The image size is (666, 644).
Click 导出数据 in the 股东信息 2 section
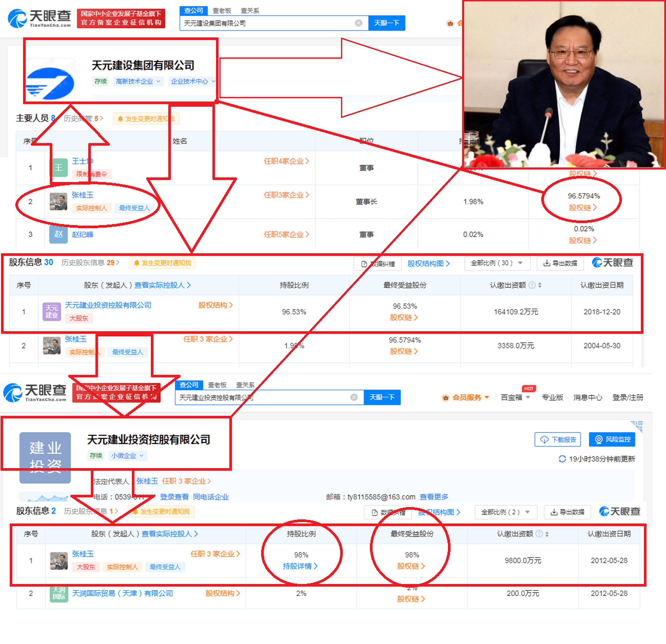tap(567, 512)
